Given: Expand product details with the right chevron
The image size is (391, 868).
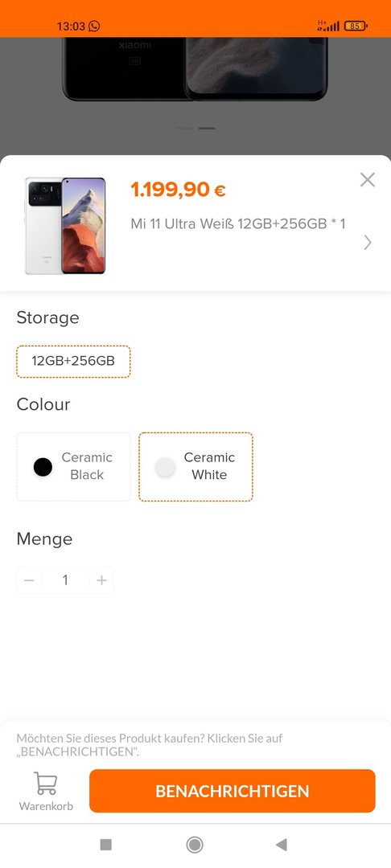Looking at the screenshot, I should [367, 243].
